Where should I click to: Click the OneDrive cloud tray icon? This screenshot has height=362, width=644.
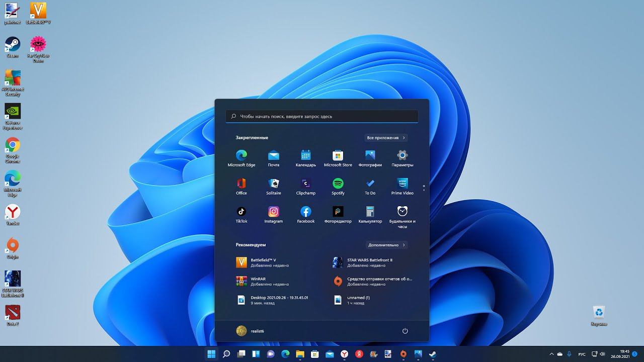[x=560, y=354]
